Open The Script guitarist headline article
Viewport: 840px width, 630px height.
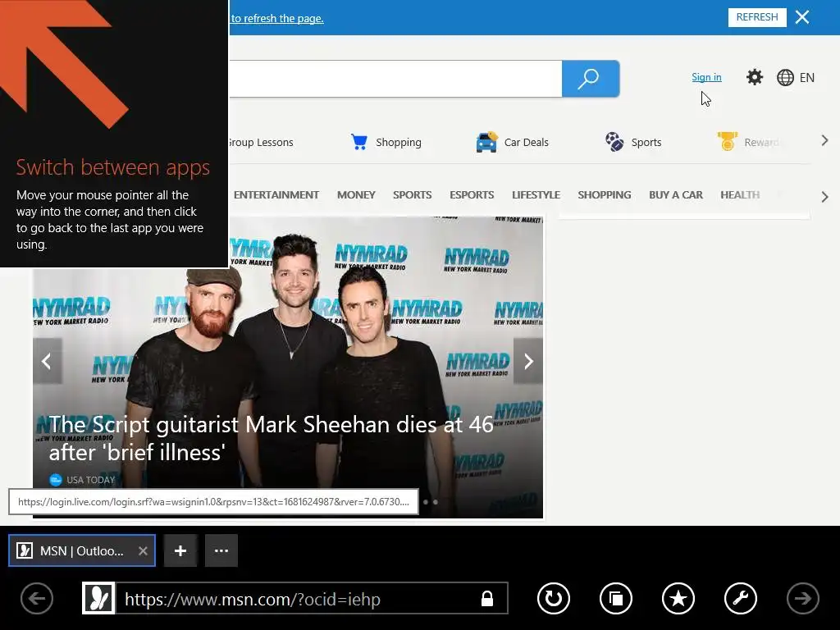coord(271,438)
